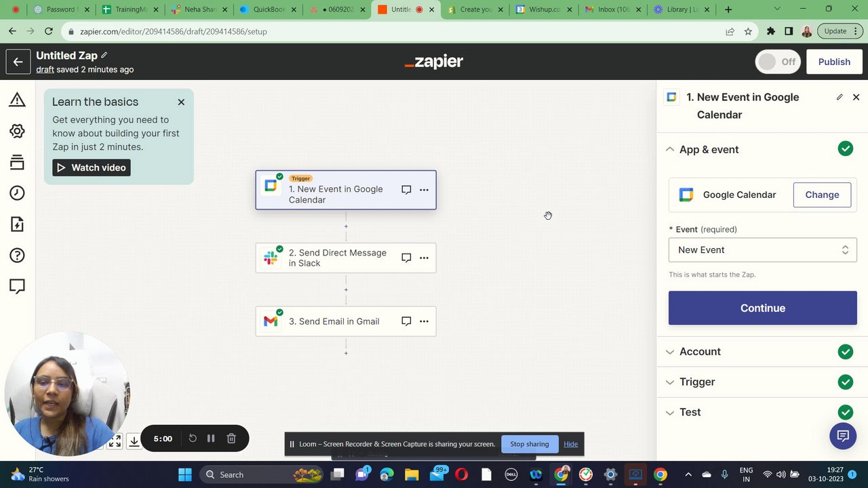868x488 pixels.
Task: Open the Zap history clock icon
Action: 17,193
